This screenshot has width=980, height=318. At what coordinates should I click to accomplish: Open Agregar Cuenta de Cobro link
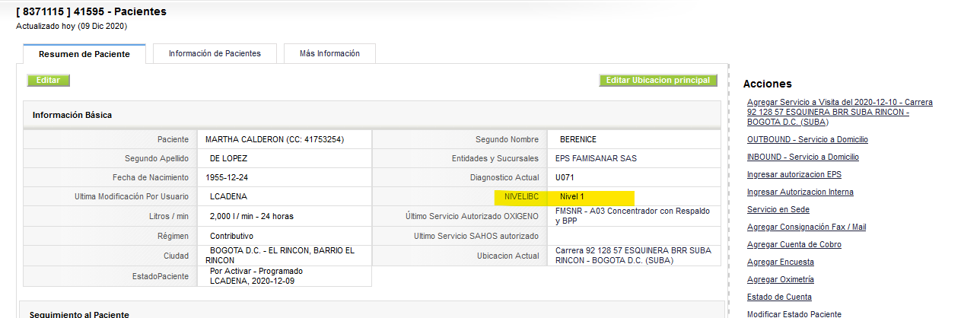794,244
